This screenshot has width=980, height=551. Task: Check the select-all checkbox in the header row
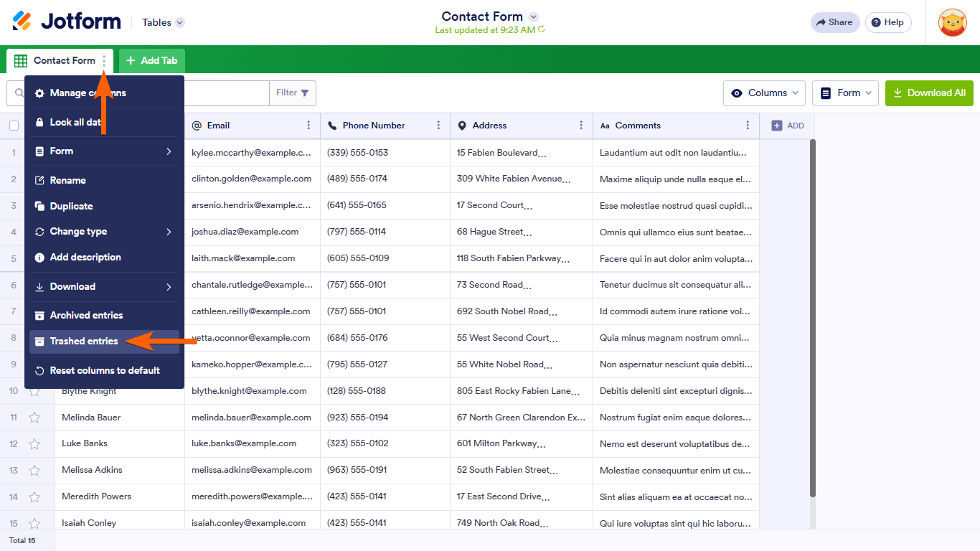pyautogui.click(x=12, y=125)
